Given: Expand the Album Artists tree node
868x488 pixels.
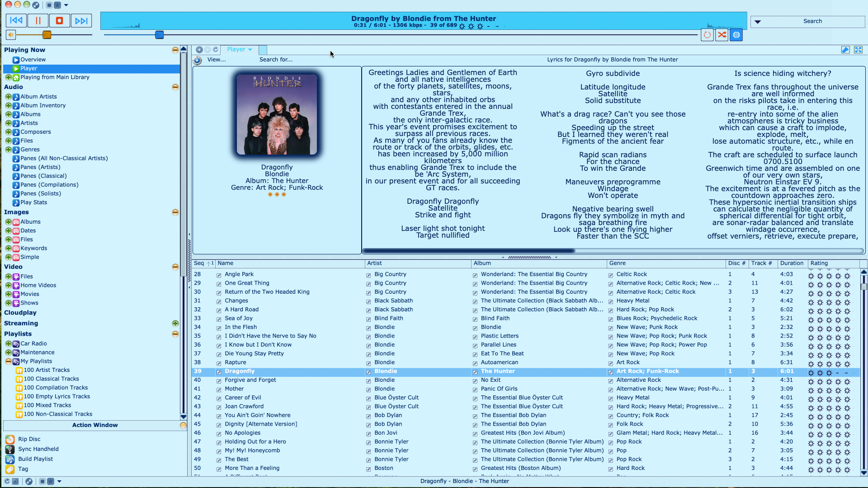Looking at the screenshot, I should [x=8, y=97].
